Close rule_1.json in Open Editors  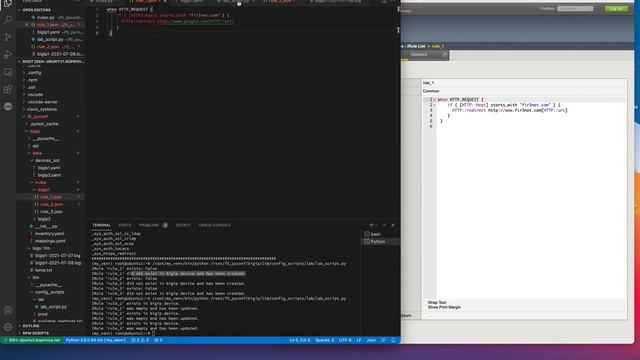[27, 25]
